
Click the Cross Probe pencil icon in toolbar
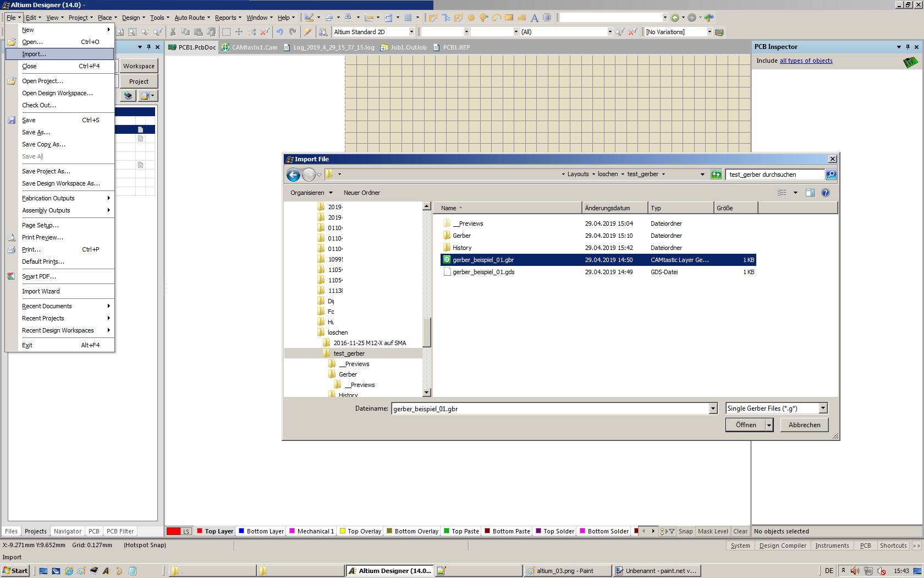tap(308, 32)
